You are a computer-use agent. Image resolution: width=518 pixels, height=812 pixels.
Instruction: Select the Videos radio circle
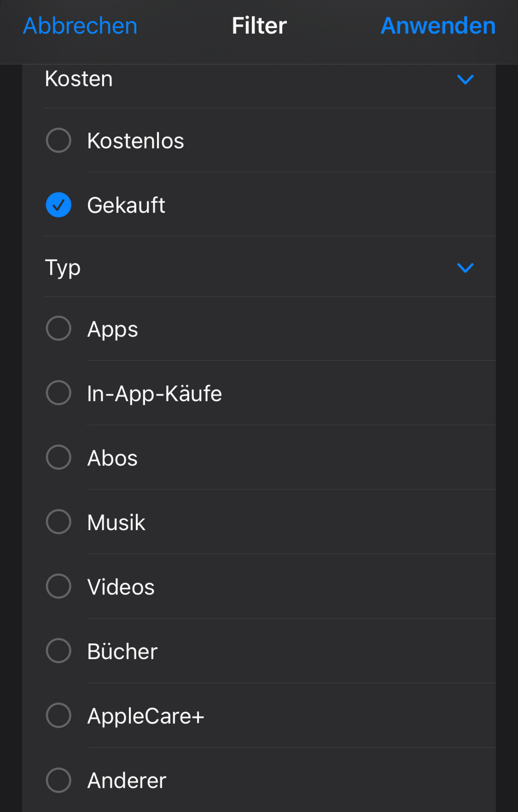[59, 586]
